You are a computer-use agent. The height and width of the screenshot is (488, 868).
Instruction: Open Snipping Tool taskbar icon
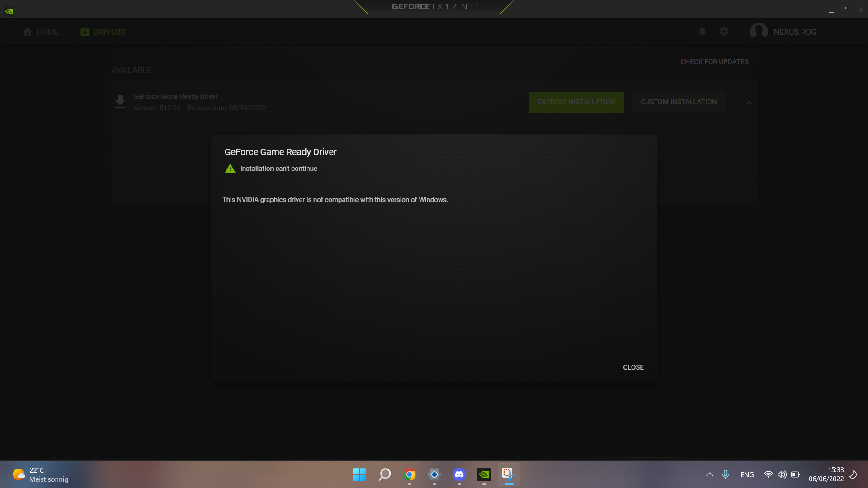point(509,474)
